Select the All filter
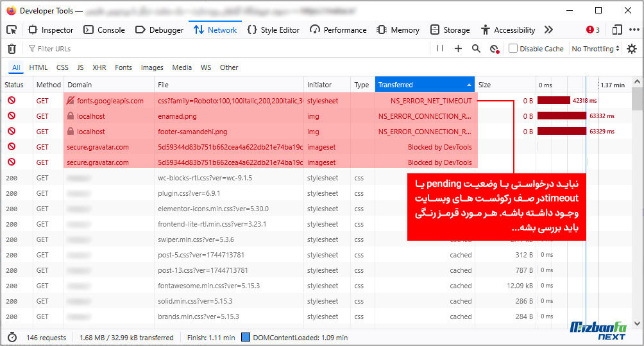This screenshot has height=346, width=644. coord(16,67)
